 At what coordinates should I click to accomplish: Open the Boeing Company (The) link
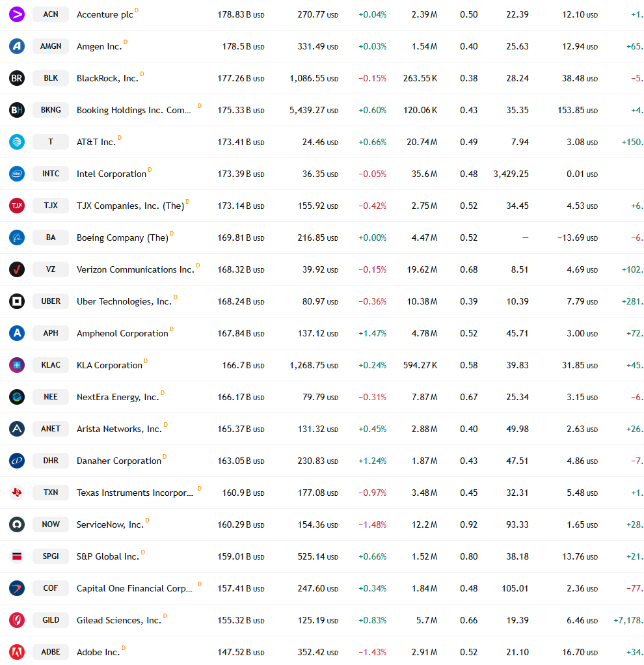[x=122, y=238]
